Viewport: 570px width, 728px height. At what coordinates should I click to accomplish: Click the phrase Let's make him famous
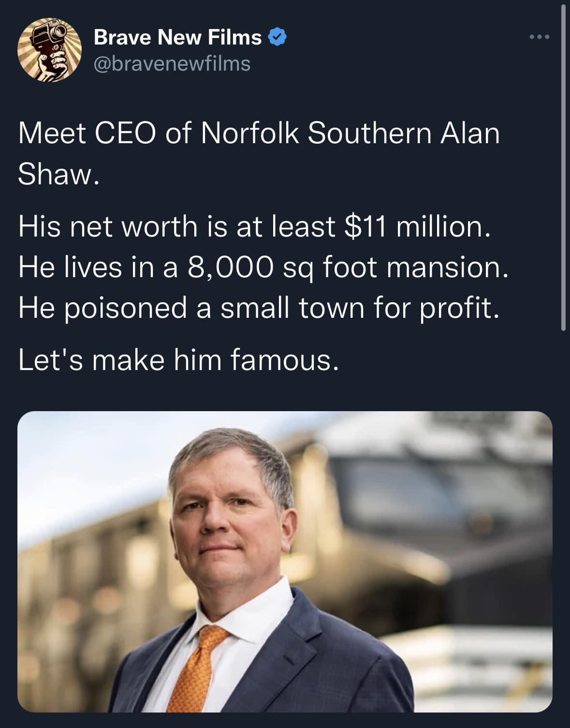tap(179, 360)
